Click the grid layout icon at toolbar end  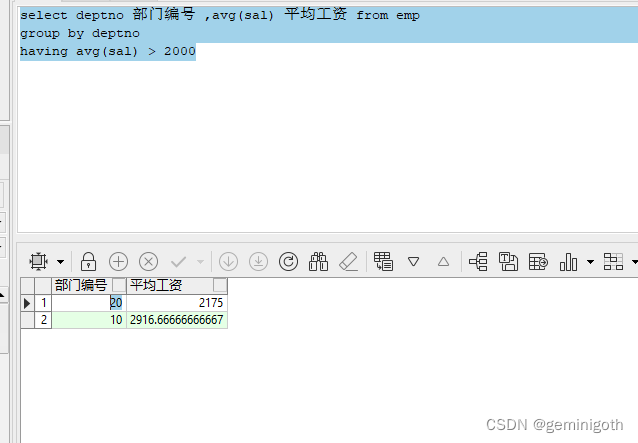[x=613, y=261]
